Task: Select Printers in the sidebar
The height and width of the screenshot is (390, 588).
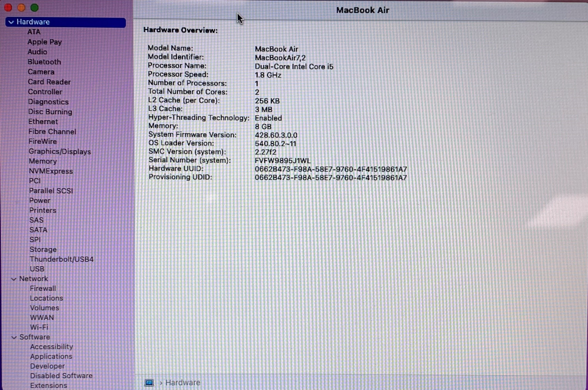Action: [x=43, y=210]
